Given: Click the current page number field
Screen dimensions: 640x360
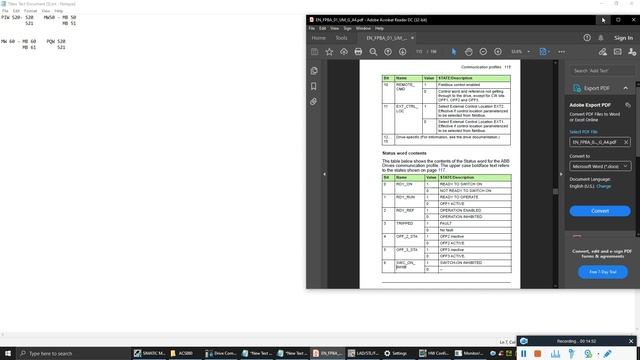Looking at the screenshot, I should coord(419,52).
